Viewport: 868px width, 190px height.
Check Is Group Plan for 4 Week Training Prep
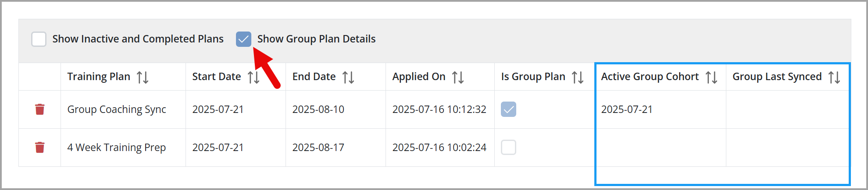(508, 148)
